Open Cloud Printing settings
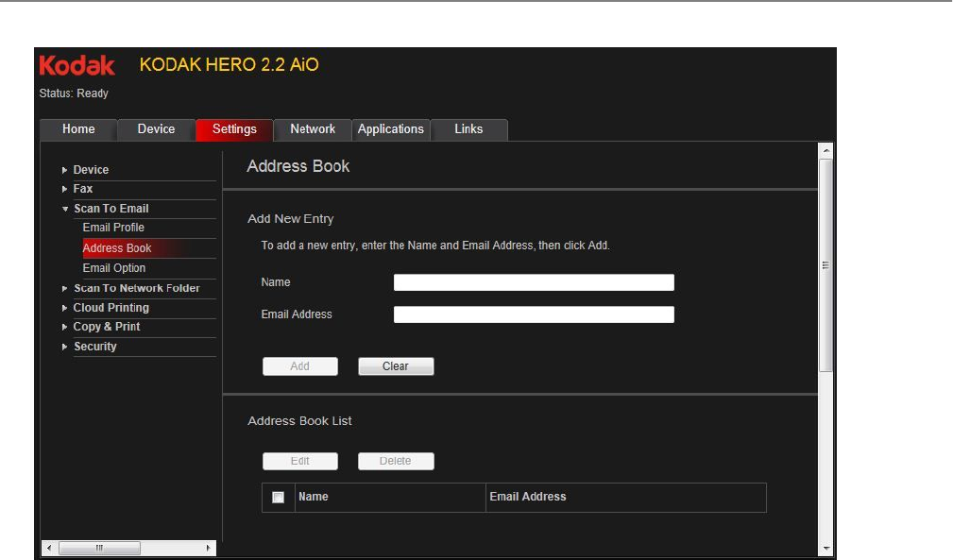 point(111,307)
